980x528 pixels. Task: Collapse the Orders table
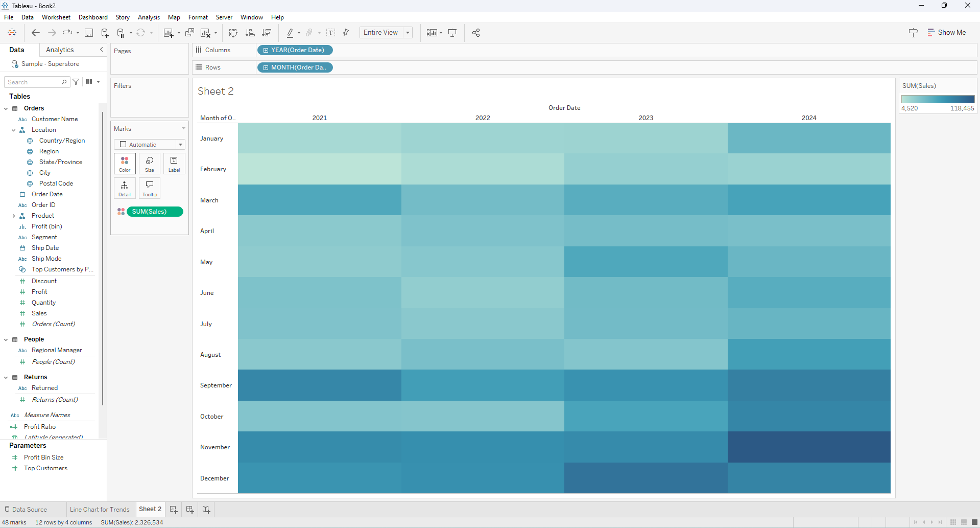[x=6, y=108]
